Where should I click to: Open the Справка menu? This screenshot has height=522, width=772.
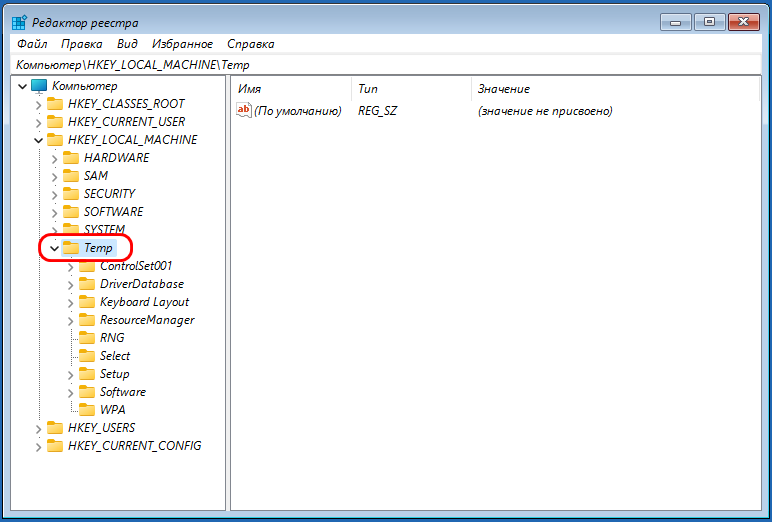click(x=251, y=44)
